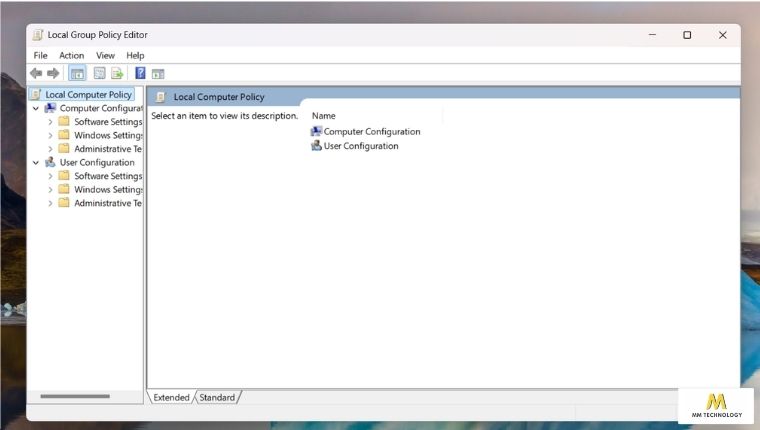This screenshot has height=430, width=760.
Task: Open the View menu
Action: click(105, 55)
